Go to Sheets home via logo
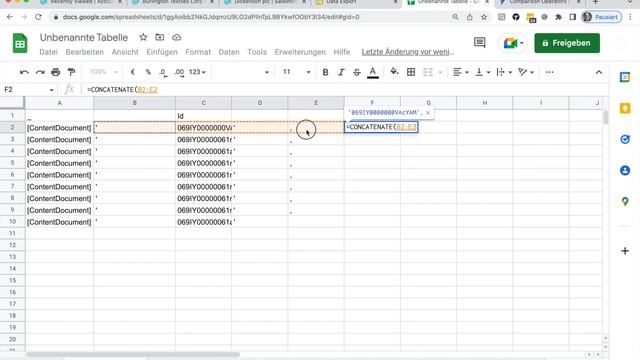The height and width of the screenshot is (360, 640). [x=20, y=43]
